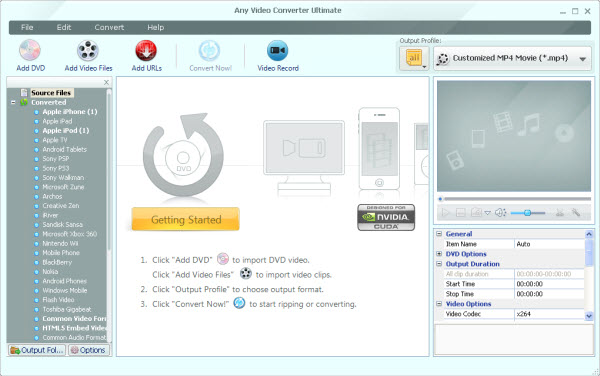Open the Edit menu
This screenshot has width=600, height=376.
click(64, 27)
